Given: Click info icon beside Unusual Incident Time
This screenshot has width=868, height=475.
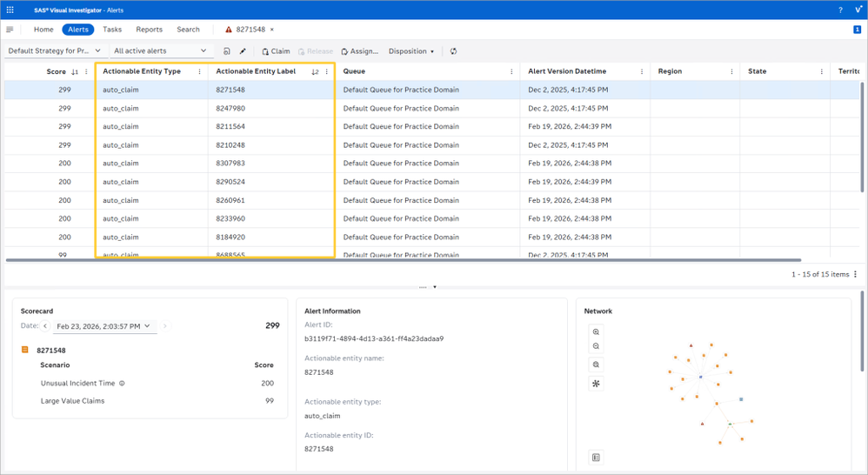Looking at the screenshot, I should tap(123, 383).
